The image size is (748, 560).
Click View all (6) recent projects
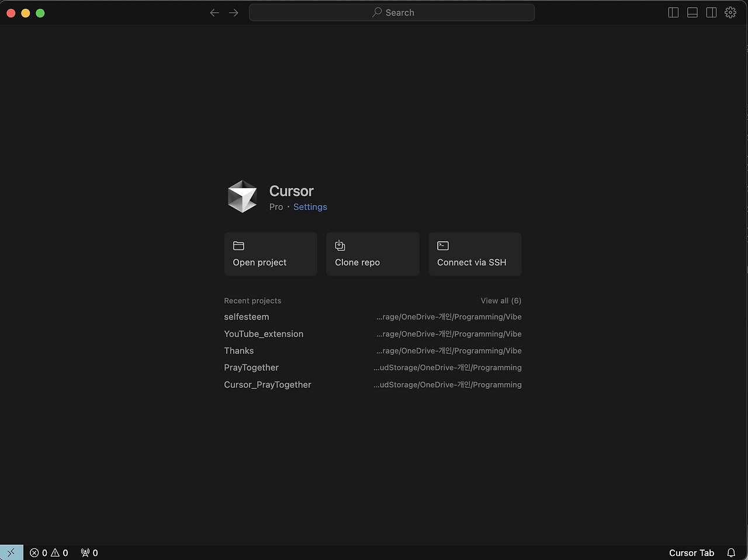[501, 301]
